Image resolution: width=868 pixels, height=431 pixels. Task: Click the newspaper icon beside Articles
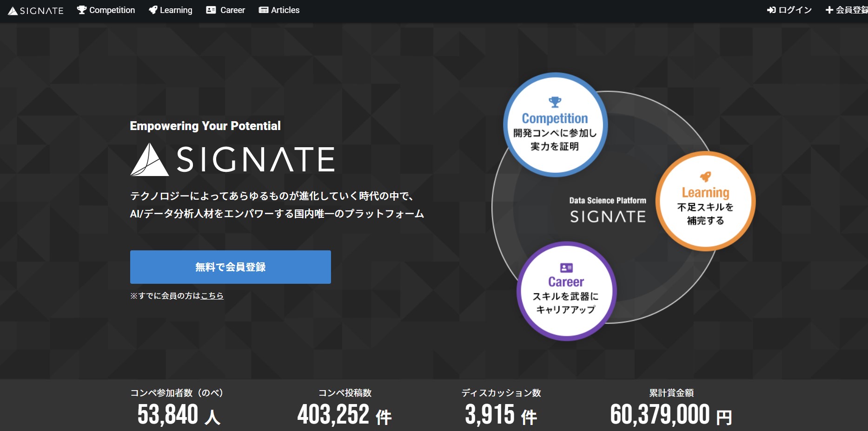coord(264,9)
